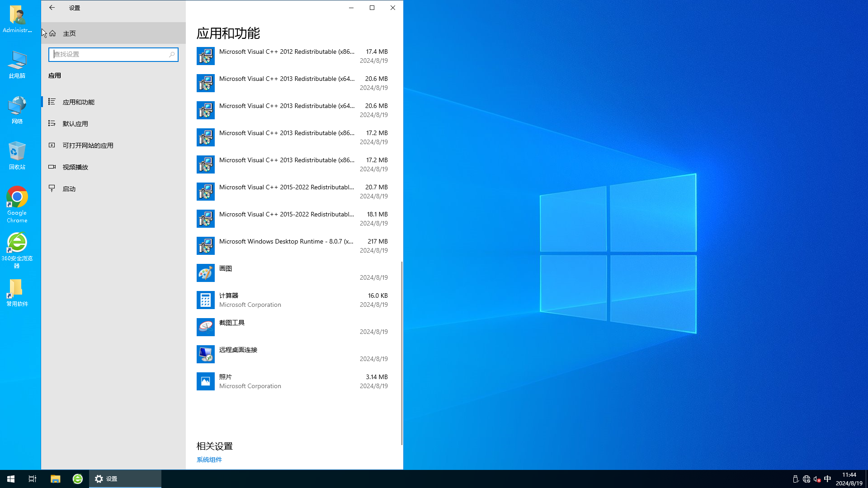Select Visual C++ 2012 Redistributable (x86) entry

(292, 56)
